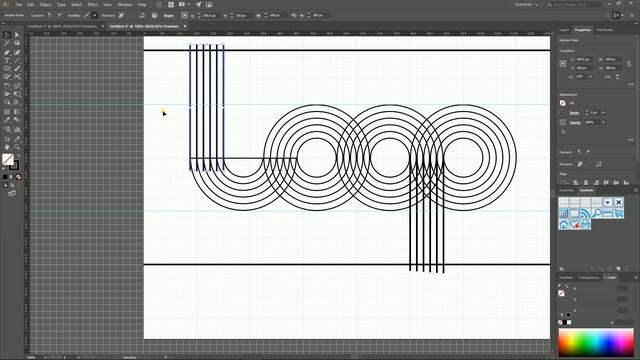The height and width of the screenshot is (360, 640).
Task: Select the Pen tool
Action: 7,52
